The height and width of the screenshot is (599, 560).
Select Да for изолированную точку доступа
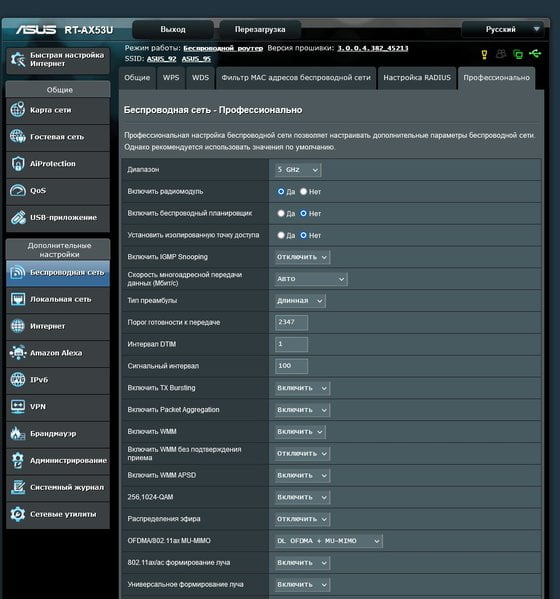281,235
